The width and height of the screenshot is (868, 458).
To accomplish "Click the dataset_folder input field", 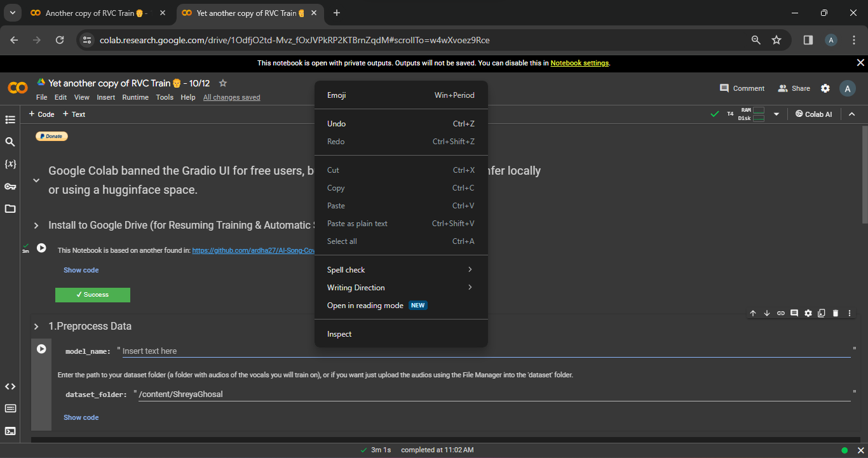I will tap(494, 394).
